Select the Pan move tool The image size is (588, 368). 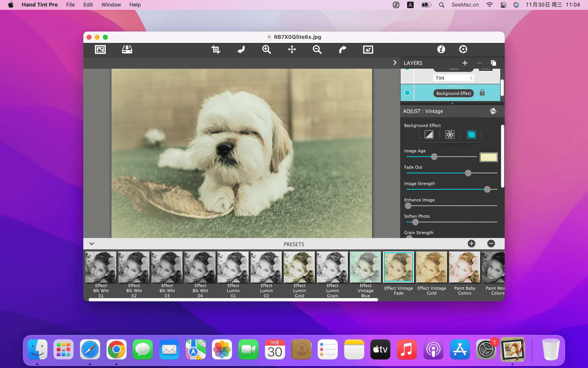tap(292, 49)
